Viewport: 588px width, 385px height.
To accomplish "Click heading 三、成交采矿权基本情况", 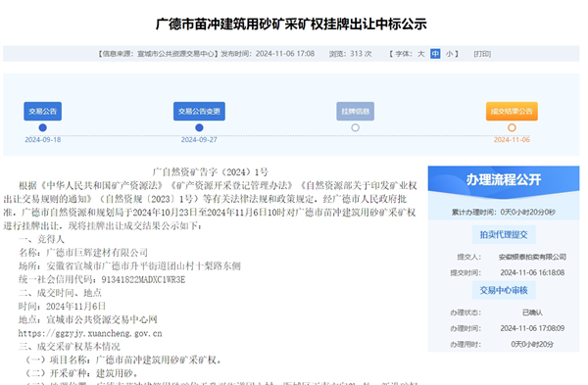I will [70, 347].
